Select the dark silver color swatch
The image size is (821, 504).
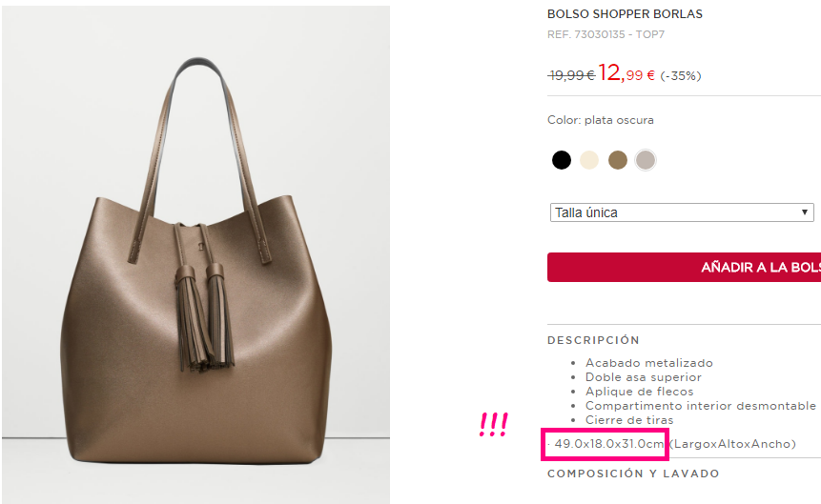(645, 160)
